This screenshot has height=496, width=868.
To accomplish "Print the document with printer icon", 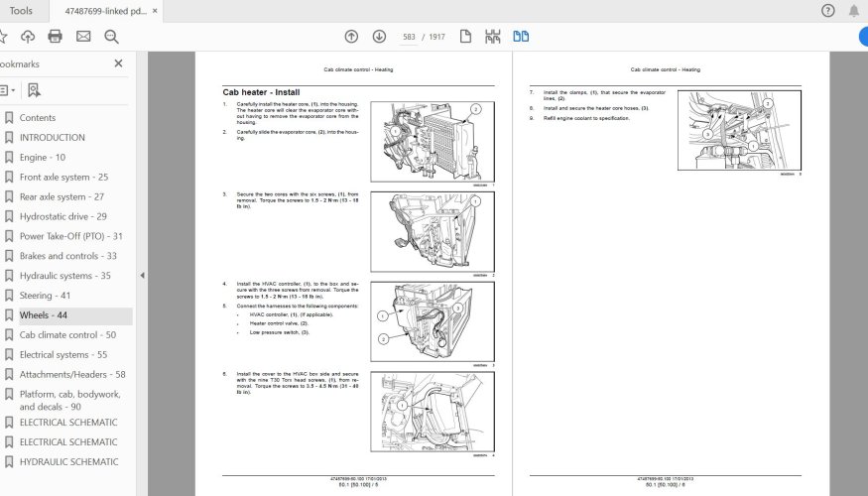I will coord(55,37).
